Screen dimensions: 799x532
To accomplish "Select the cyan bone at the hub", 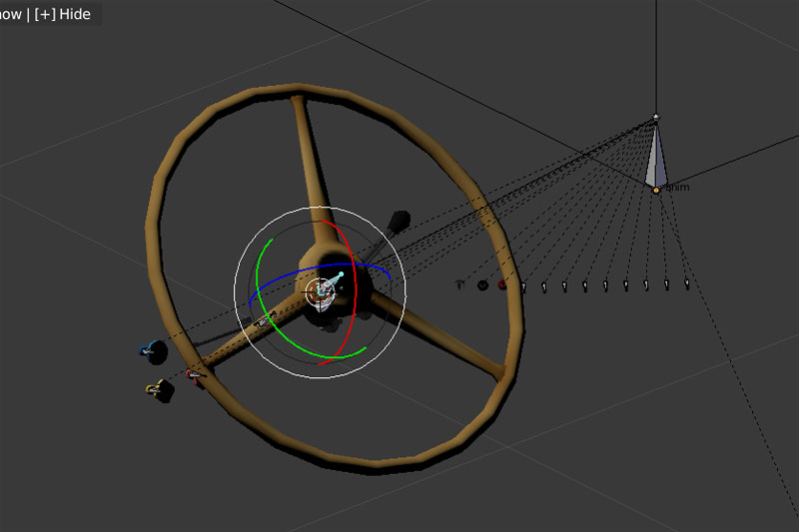I will 333,281.
